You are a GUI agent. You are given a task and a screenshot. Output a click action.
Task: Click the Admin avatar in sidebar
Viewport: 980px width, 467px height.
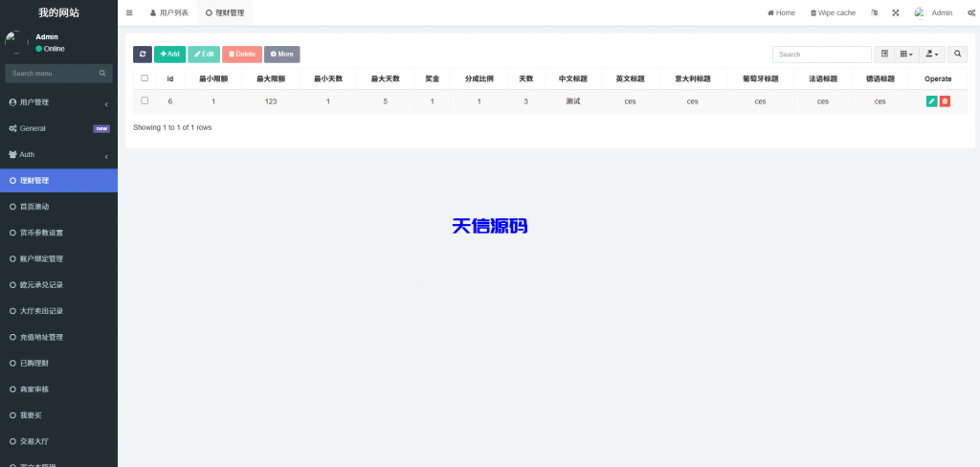point(17,42)
